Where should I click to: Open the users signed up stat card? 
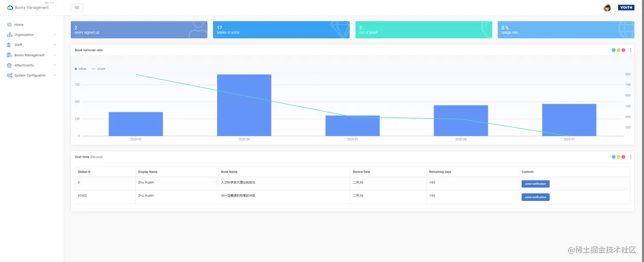pyautogui.click(x=139, y=30)
